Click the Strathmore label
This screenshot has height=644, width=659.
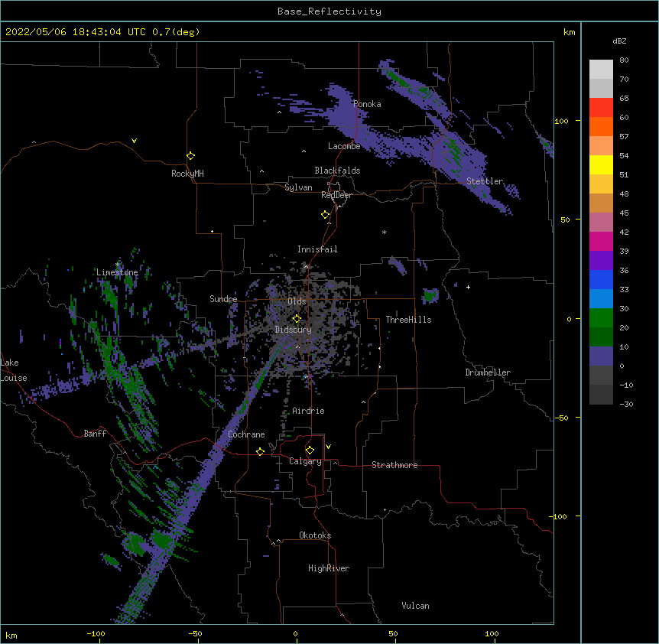[394, 465]
